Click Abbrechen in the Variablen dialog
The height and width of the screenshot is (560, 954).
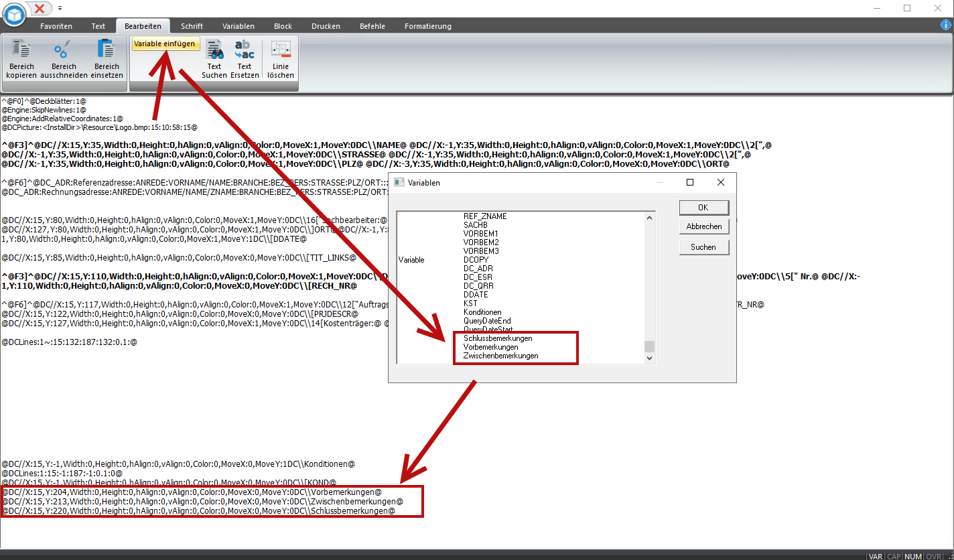(703, 226)
